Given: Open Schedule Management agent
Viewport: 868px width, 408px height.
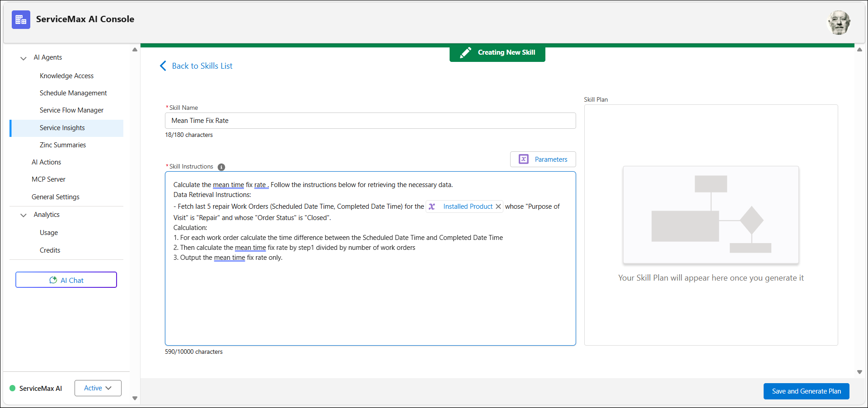Looking at the screenshot, I should (73, 93).
